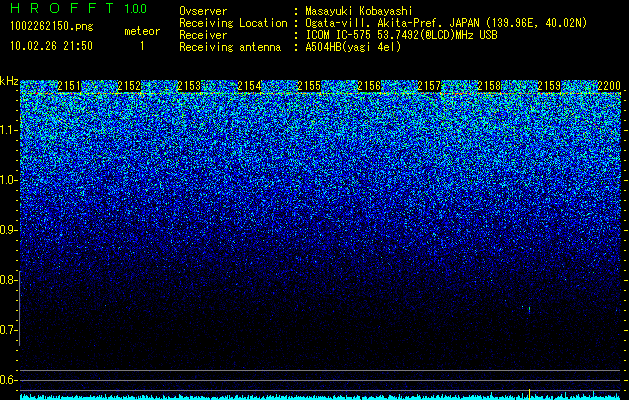Click the ICOM IC-575 53.7492 MHz receiver text

coord(401,35)
